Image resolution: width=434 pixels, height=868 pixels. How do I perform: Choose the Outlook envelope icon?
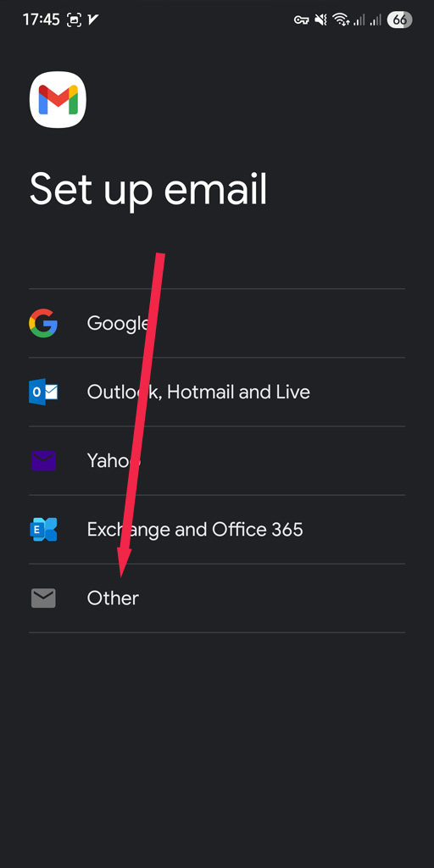(43, 392)
